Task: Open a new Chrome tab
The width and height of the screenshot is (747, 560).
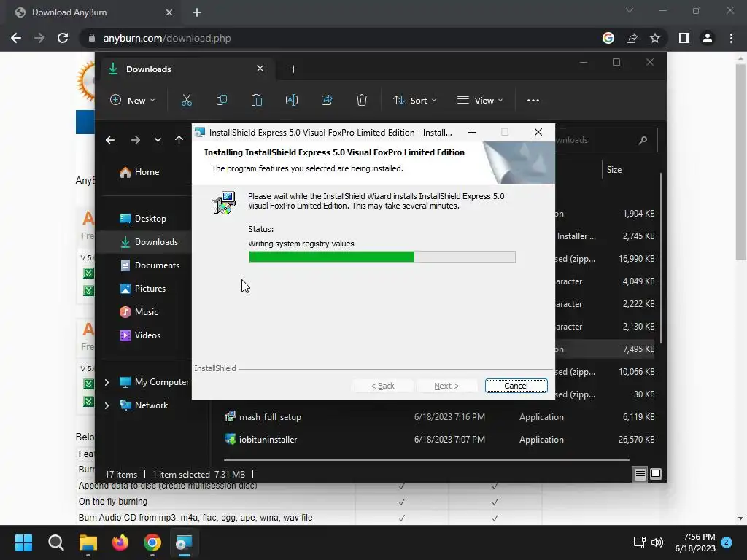Action: pos(197,12)
